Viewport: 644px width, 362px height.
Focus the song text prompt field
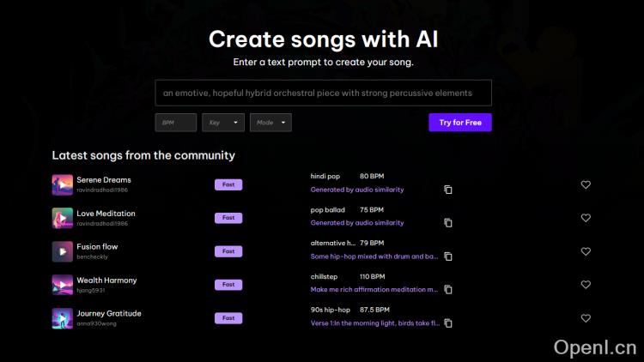(323, 93)
